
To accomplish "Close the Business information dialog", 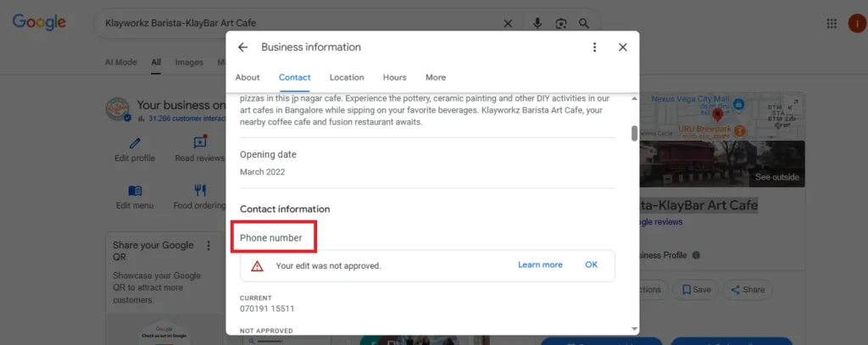I will point(623,47).
